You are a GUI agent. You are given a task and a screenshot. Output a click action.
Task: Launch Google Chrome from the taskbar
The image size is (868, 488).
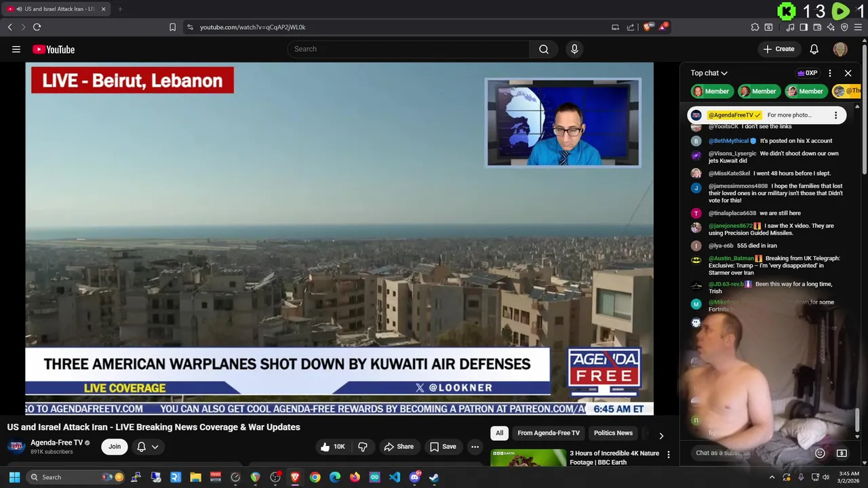[315, 477]
